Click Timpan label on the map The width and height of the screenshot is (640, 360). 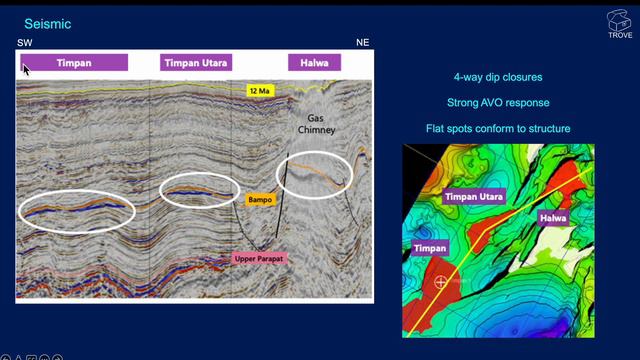point(430,248)
